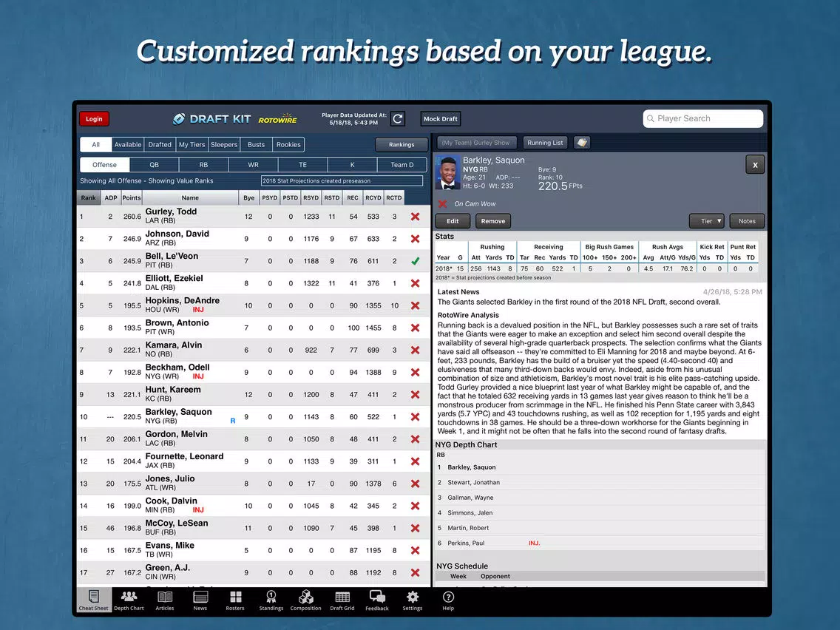The width and height of the screenshot is (840, 630).
Task: Select the My Tiers tab
Action: (192, 145)
